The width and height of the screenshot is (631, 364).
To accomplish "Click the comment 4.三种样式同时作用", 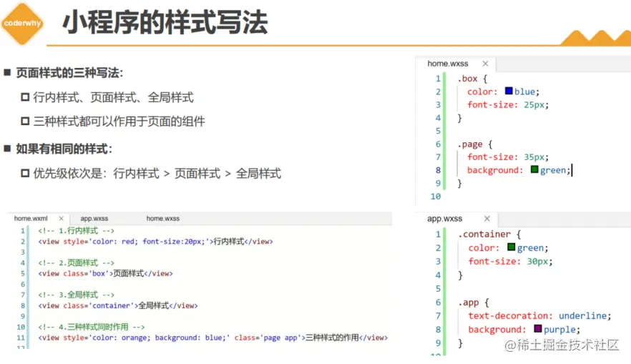I will [92, 327].
